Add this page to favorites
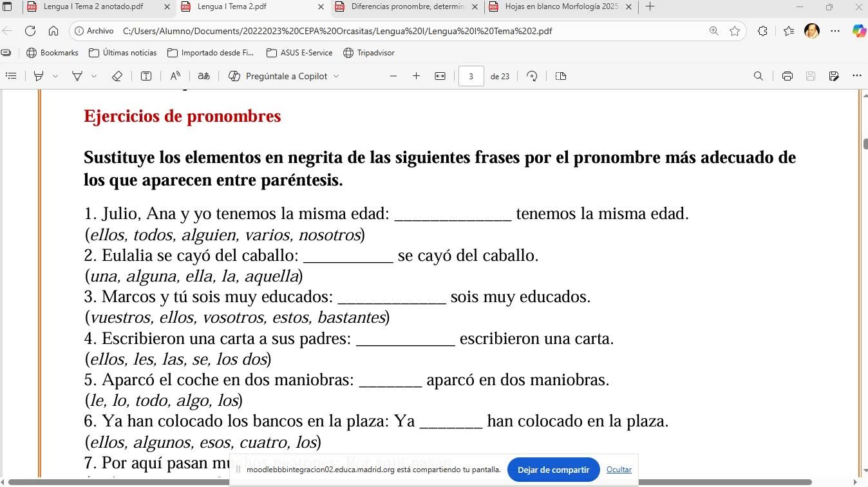Screen dimensions: 868x487 735,31
